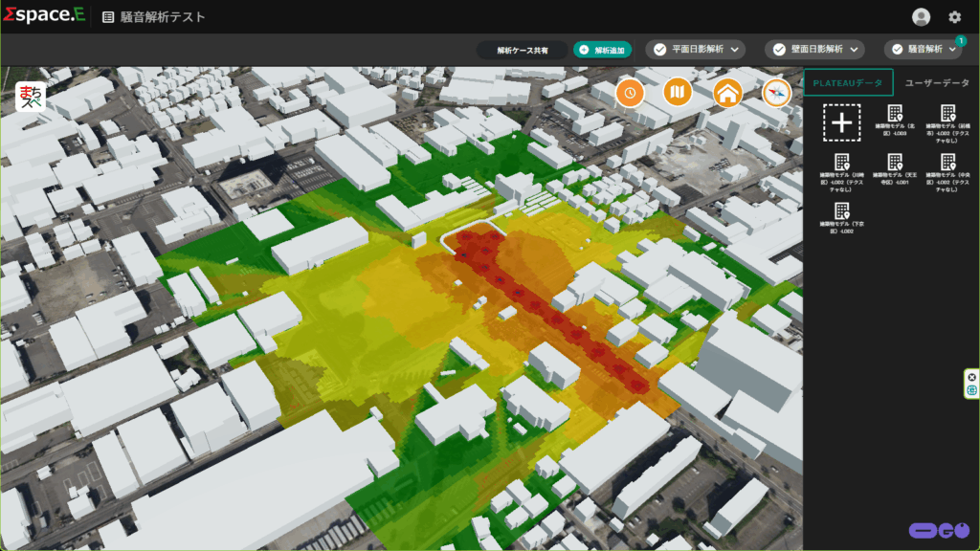The height and width of the screenshot is (551, 980).
Task: Select 建築物モデル（天王寺区）building model icon
Action: [894, 163]
